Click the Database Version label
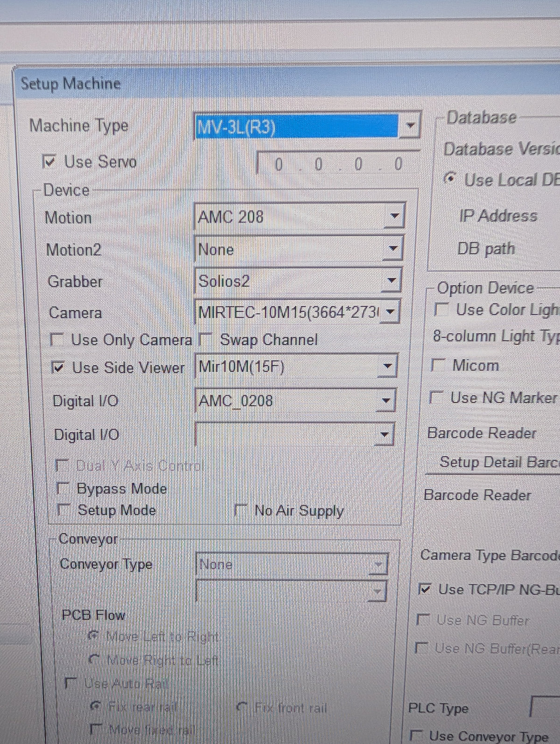 coord(502,149)
